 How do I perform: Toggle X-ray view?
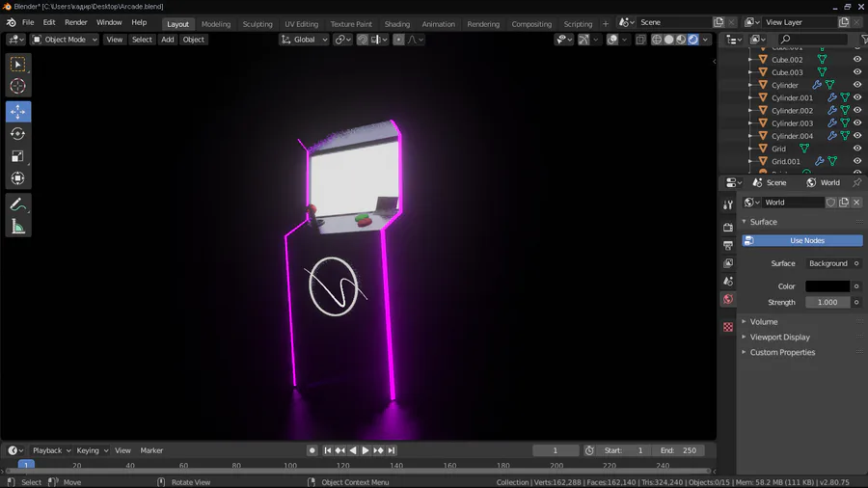point(640,40)
